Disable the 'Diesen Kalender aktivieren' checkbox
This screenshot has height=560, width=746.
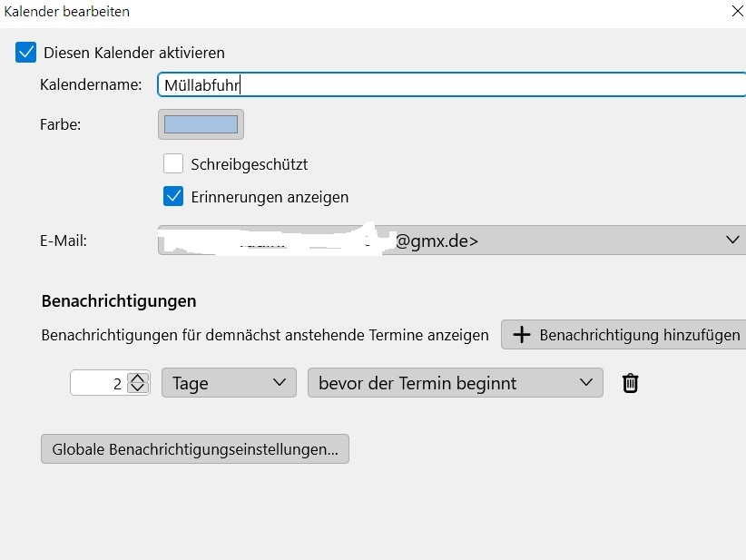click(x=26, y=53)
